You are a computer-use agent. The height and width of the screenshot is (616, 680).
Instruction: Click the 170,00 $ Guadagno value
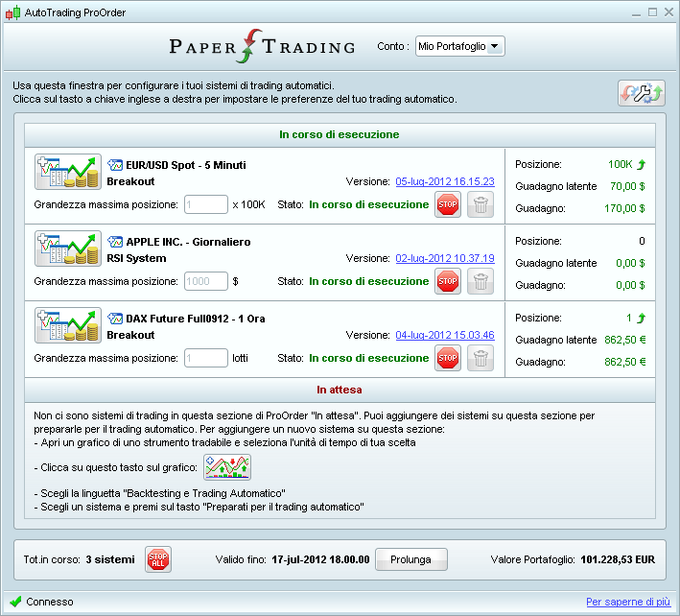[624, 208]
